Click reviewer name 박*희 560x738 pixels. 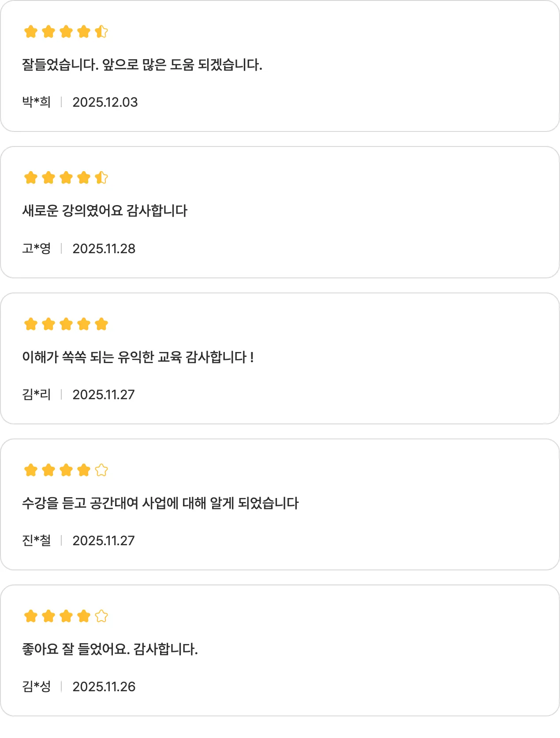point(37,102)
